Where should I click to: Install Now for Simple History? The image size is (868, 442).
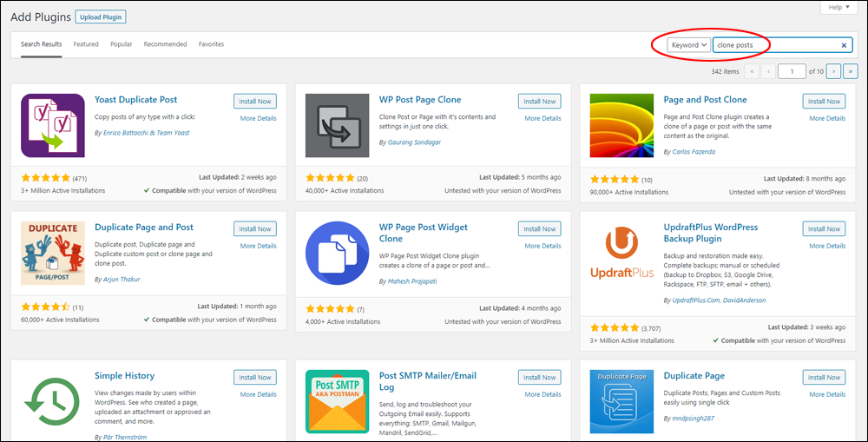click(x=255, y=377)
